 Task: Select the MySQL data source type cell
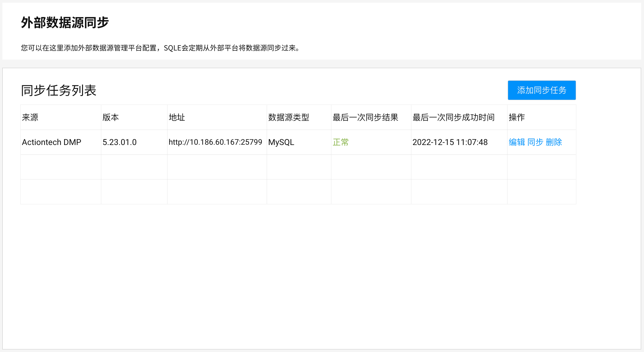click(x=281, y=142)
